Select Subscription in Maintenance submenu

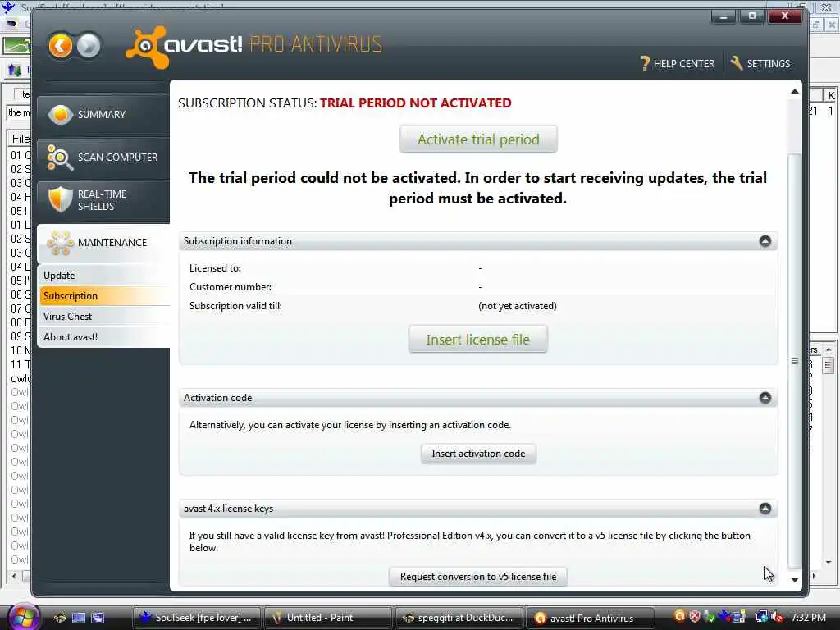coord(104,295)
